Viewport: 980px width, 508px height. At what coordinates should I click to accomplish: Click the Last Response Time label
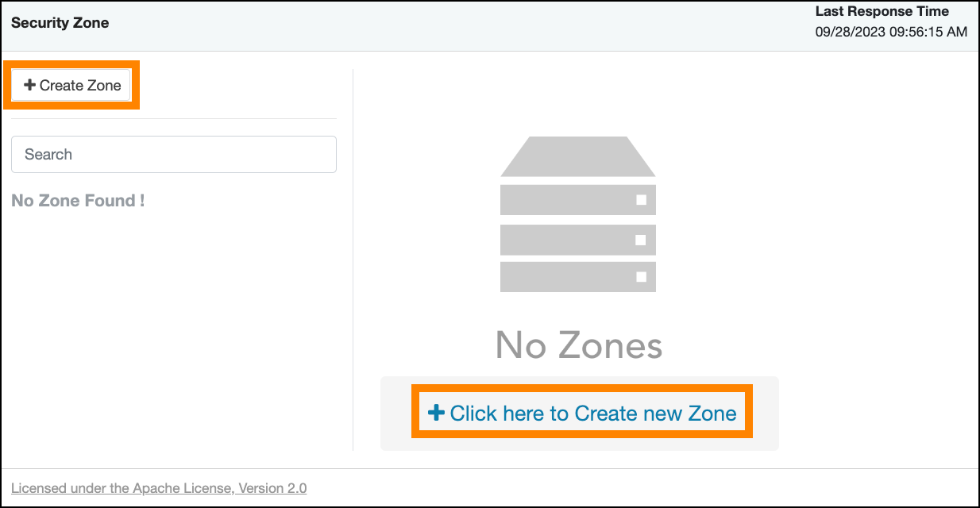coord(882,12)
